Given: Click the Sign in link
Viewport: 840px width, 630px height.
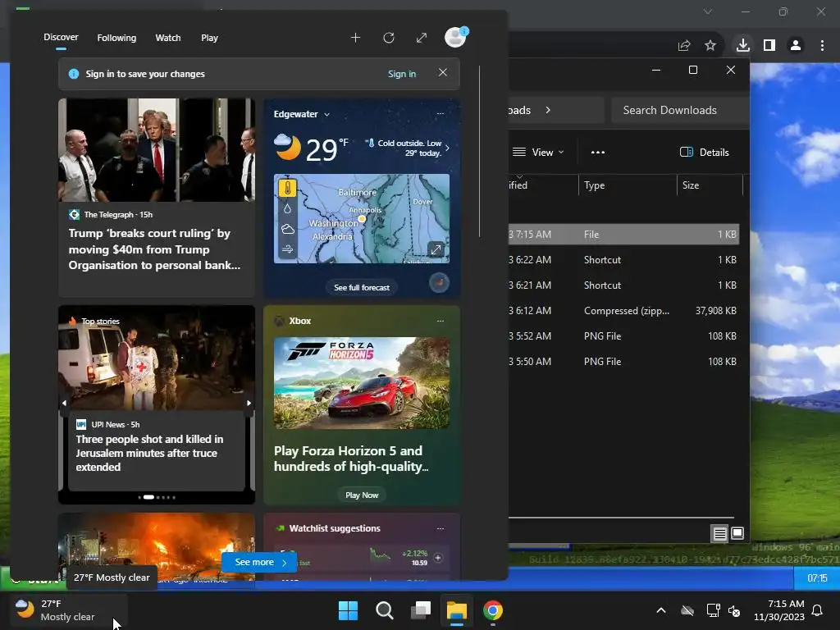Looking at the screenshot, I should (x=402, y=74).
